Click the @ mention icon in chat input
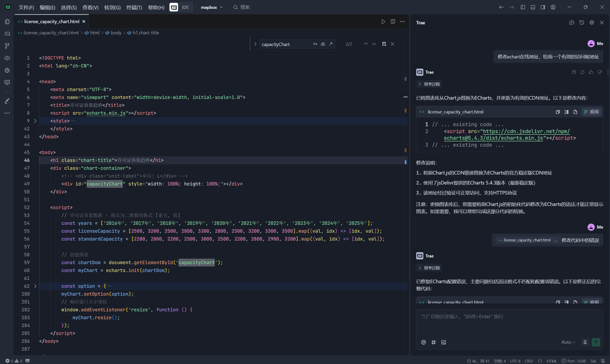 (423, 342)
